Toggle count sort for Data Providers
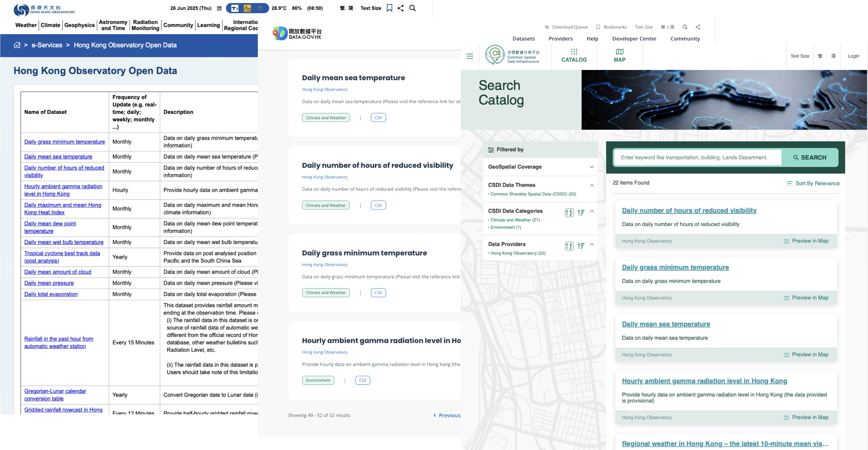 pos(581,246)
